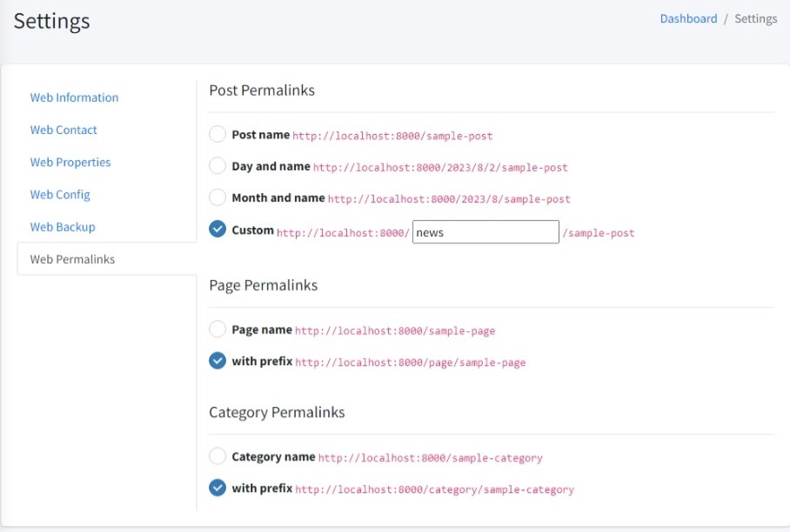Go to the Web Properties tab
Viewport: 790px width, 532px height.
[70, 162]
